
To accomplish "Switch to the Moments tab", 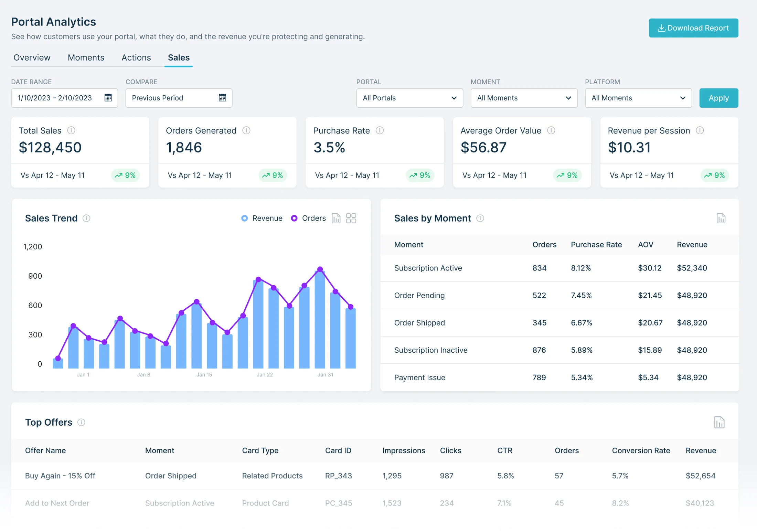I will click(x=86, y=57).
